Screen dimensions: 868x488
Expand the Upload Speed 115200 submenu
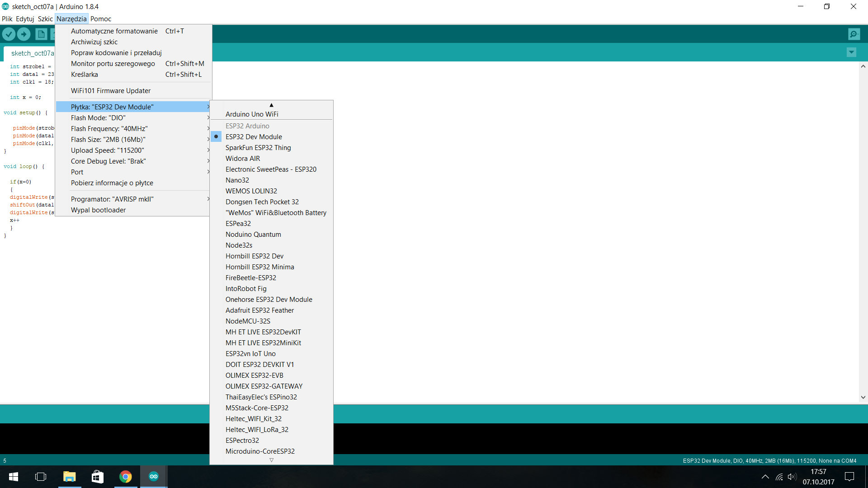pyautogui.click(x=134, y=150)
